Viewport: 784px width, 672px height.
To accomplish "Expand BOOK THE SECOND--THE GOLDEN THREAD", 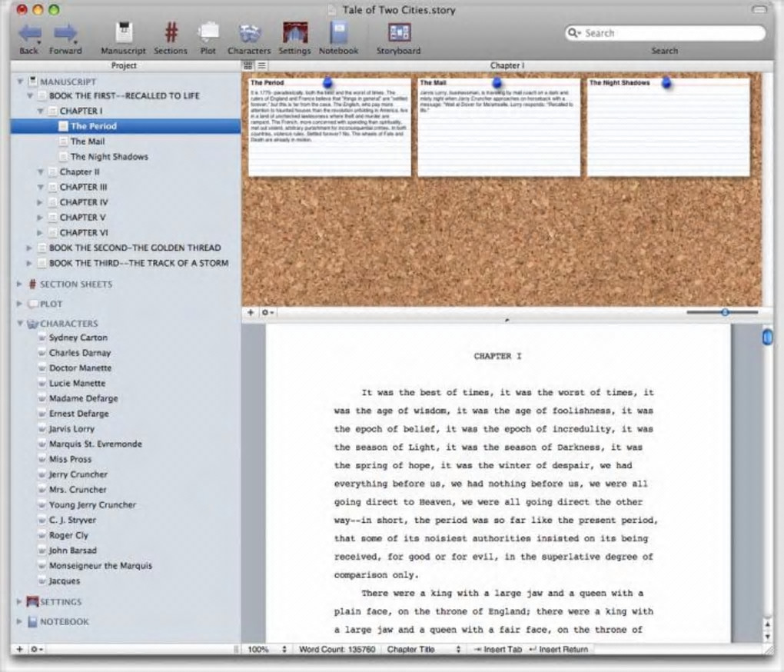I will (30, 248).
